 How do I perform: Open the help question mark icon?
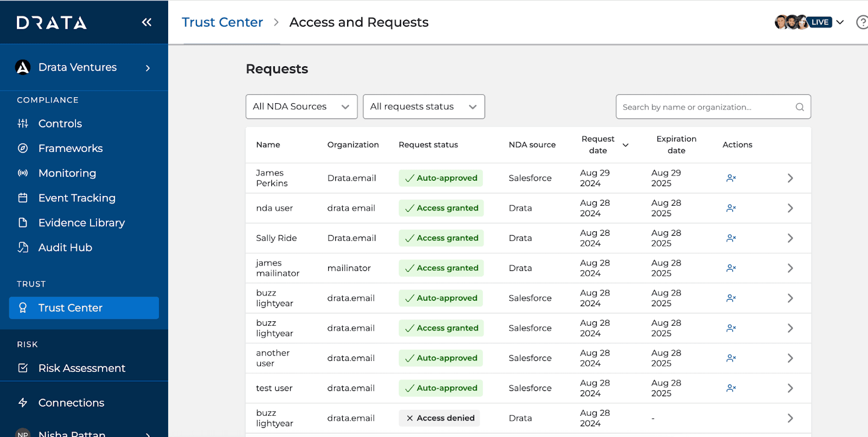coord(861,22)
